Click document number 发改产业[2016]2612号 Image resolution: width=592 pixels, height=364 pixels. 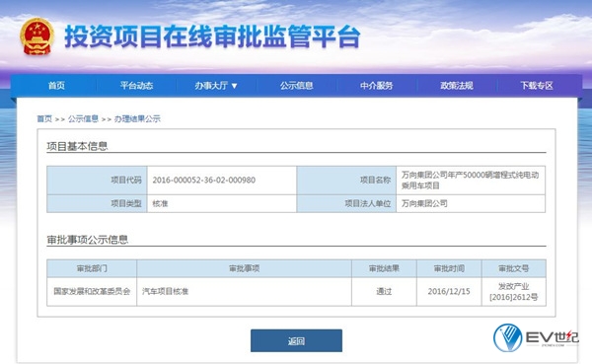(x=513, y=292)
